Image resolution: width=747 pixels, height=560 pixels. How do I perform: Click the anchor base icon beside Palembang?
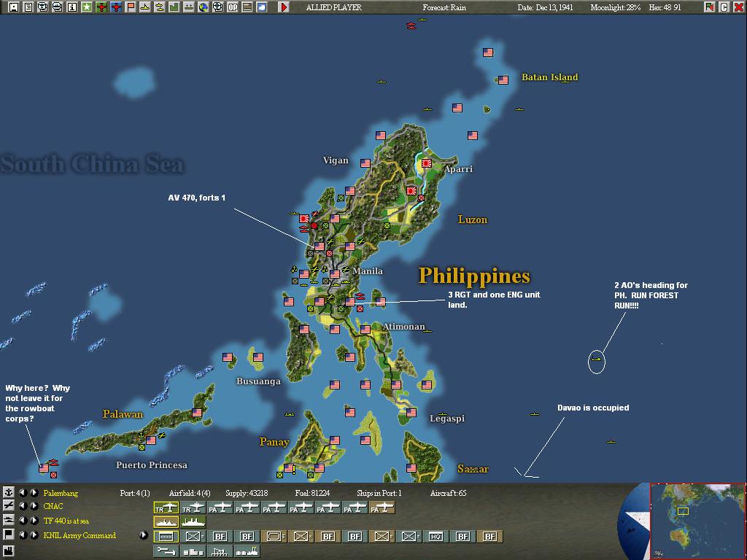click(x=9, y=492)
